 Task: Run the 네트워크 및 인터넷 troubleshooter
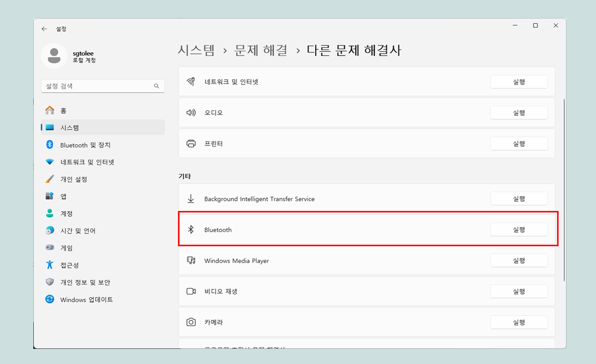(x=519, y=82)
